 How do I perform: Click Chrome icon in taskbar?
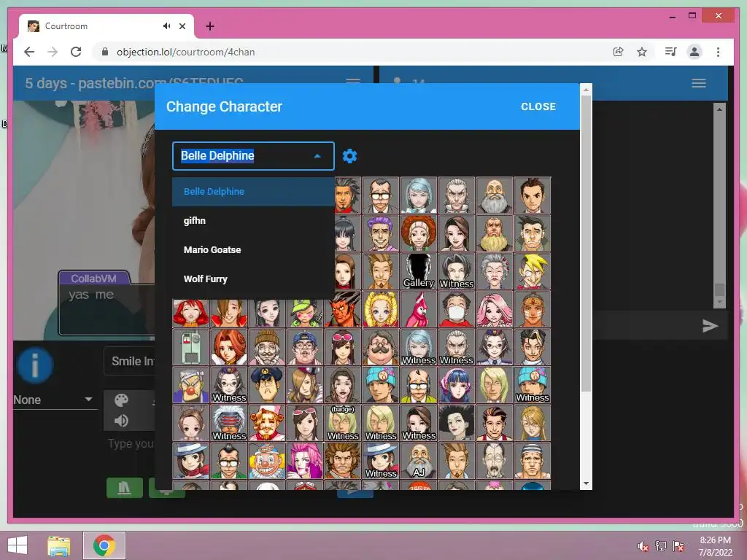104,545
